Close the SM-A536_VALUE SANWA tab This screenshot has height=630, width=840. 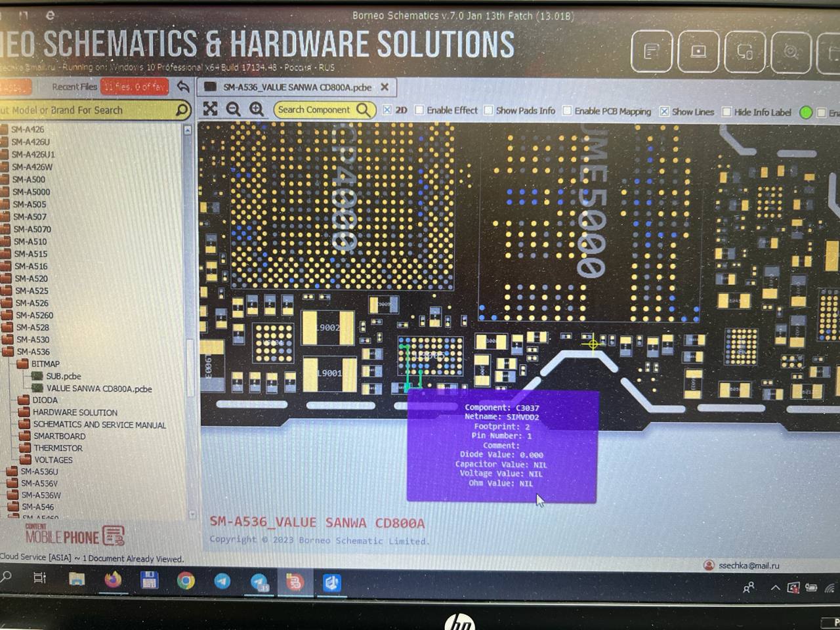coord(385,87)
